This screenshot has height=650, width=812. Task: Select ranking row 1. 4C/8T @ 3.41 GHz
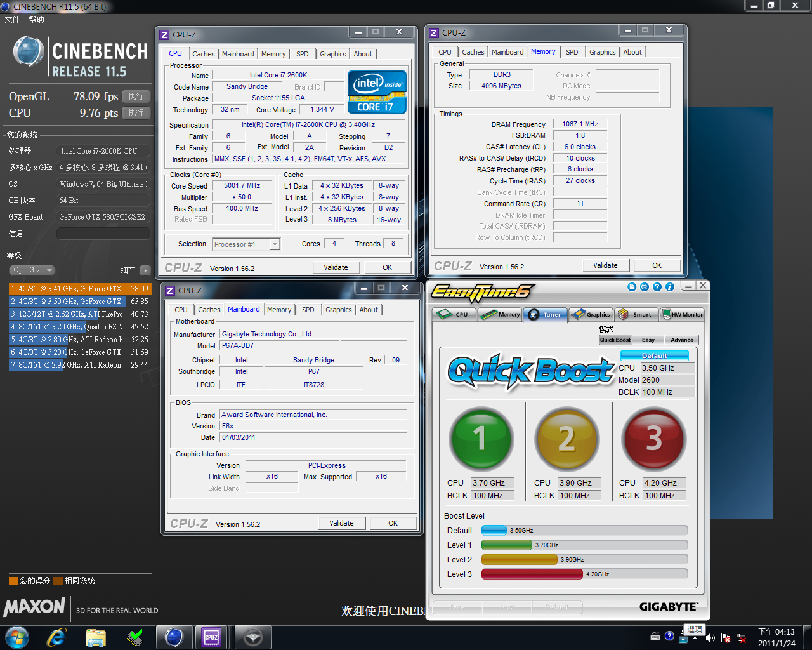pyautogui.click(x=80, y=289)
